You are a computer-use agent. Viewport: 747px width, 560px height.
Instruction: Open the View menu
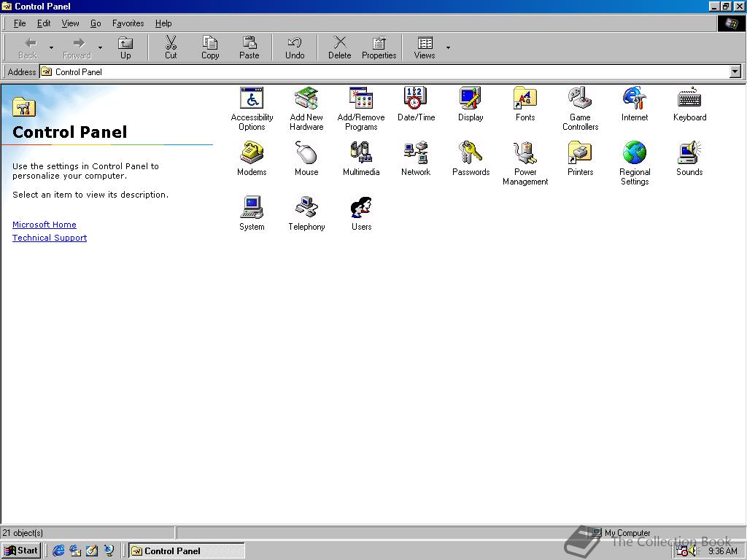pyautogui.click(x=71, y=23)
